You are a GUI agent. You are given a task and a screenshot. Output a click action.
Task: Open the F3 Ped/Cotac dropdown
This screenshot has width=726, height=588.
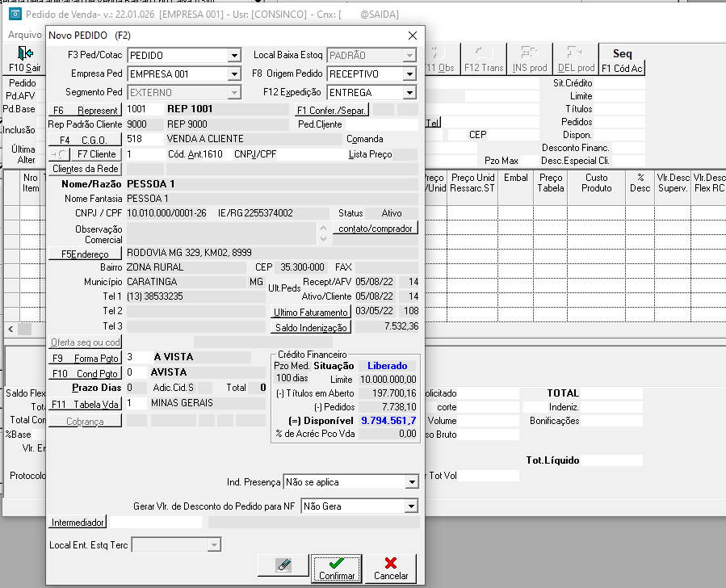235,56
